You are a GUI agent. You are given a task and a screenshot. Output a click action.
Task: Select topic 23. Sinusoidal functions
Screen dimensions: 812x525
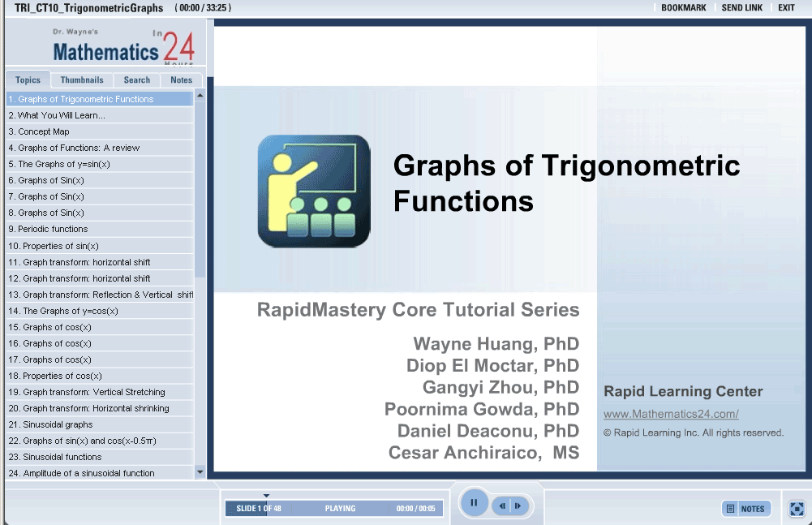pos(100,457)
